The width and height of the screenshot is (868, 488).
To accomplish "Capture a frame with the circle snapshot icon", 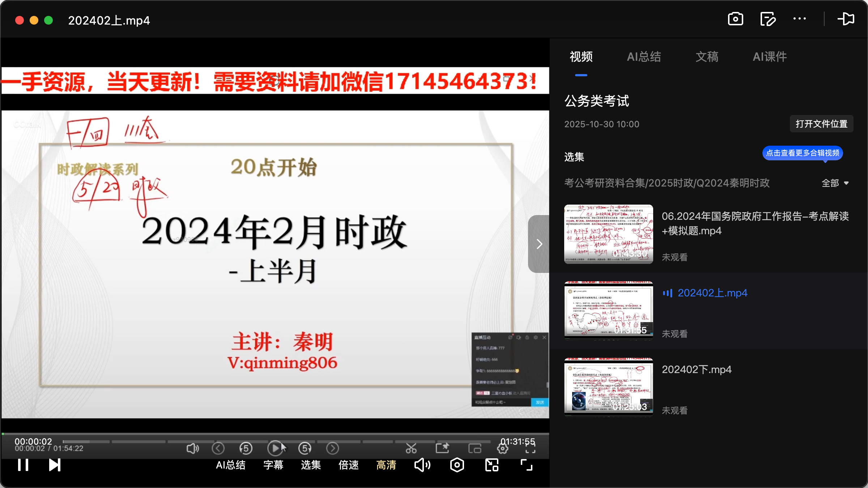I will tap(457, 465).
